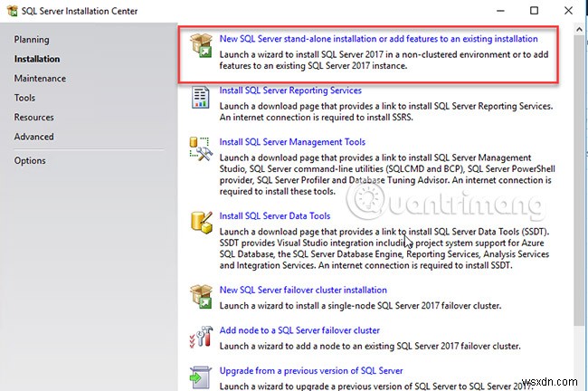Choose Add node to a SQL Server failover cluster
The image size is (588, 391).
299,330
